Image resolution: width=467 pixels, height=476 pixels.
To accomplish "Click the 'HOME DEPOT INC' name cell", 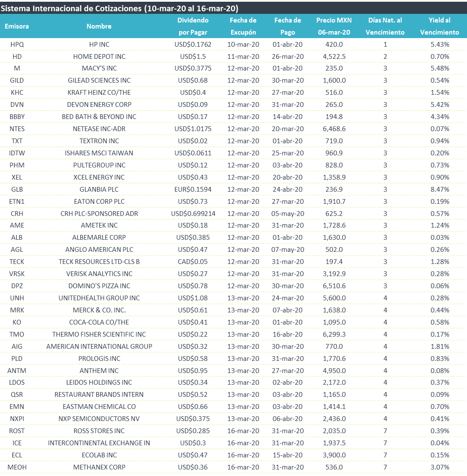I will pos(99,56).
